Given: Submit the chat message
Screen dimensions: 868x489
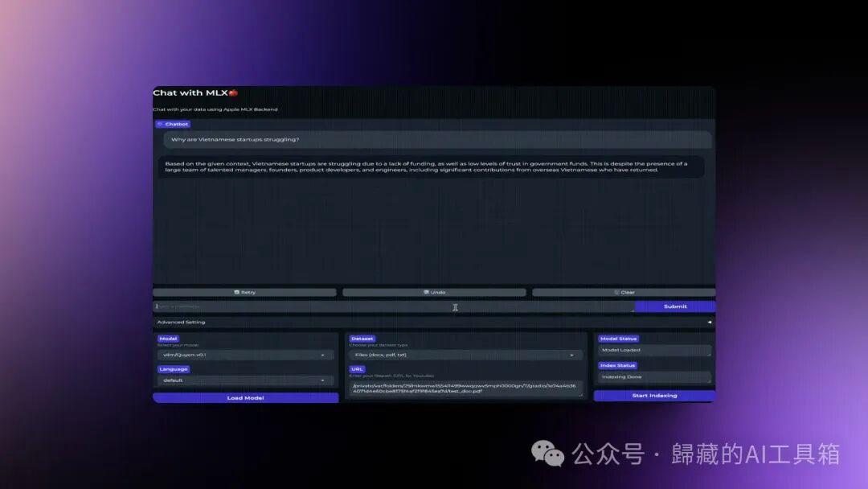Looking at the screenshot, I should [675, 306].
